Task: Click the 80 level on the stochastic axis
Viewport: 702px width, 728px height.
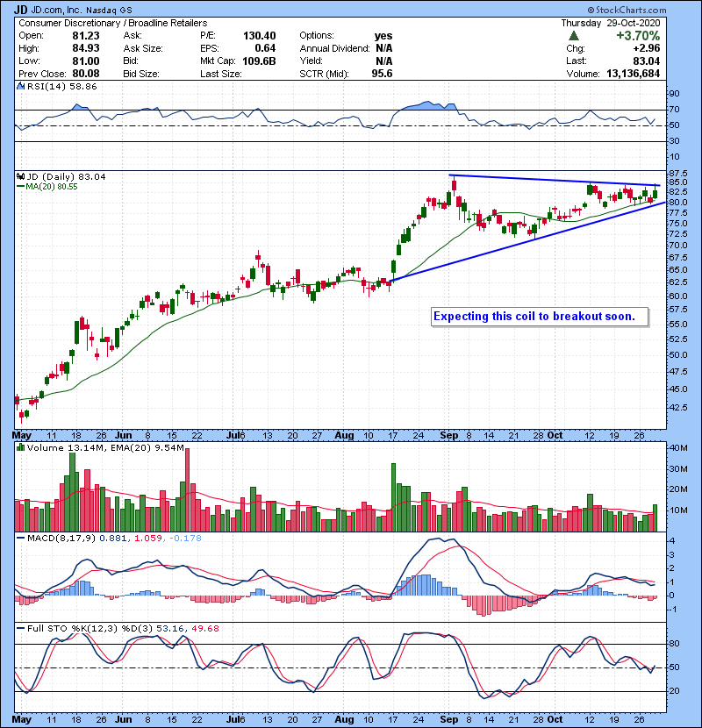Action: (x=674, y=644)
